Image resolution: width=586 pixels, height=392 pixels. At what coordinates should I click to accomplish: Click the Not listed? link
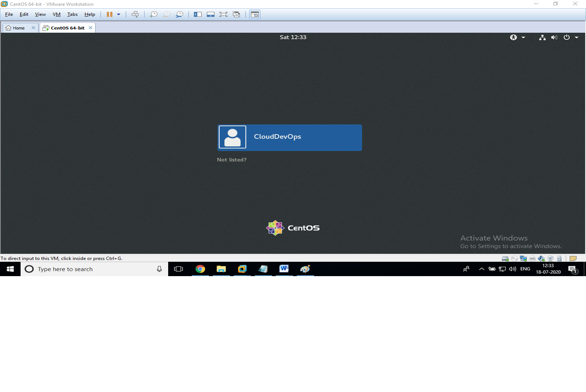click(x=232, y=159)
